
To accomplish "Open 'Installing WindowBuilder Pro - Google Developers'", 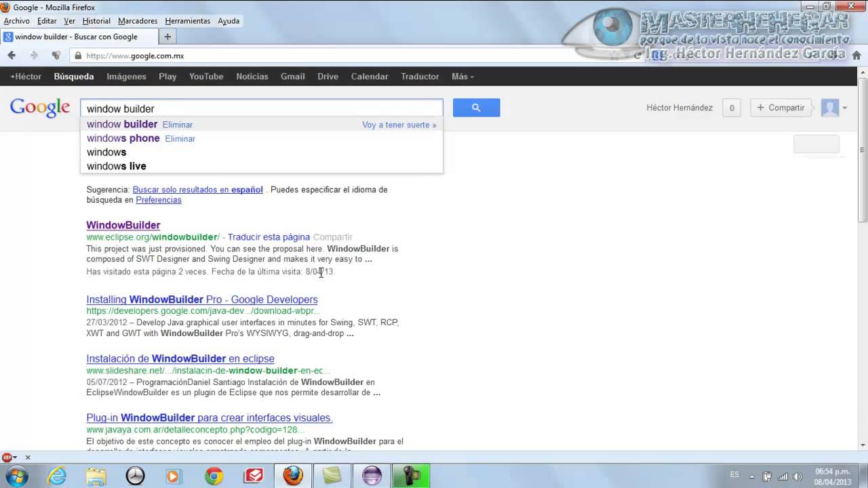I will click(202, 300).
